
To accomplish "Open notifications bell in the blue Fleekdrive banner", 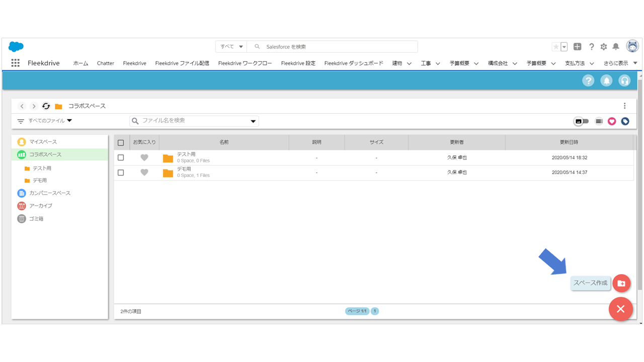I will 606,80.
